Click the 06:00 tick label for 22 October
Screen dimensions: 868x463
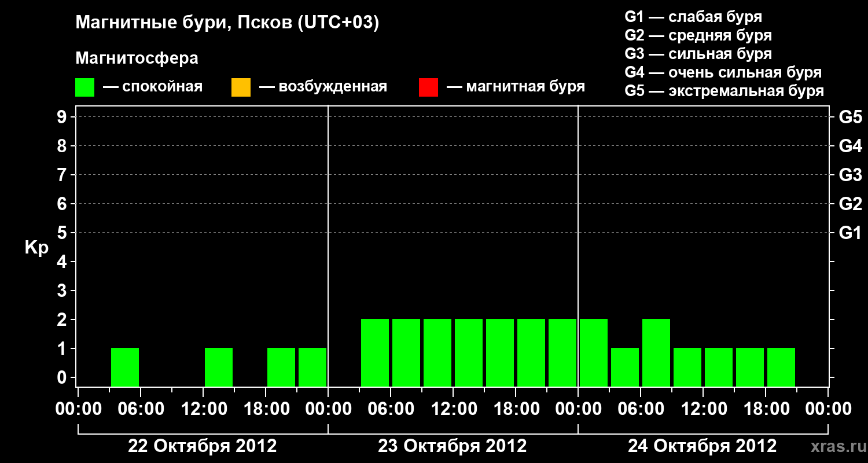click(140, 409)
